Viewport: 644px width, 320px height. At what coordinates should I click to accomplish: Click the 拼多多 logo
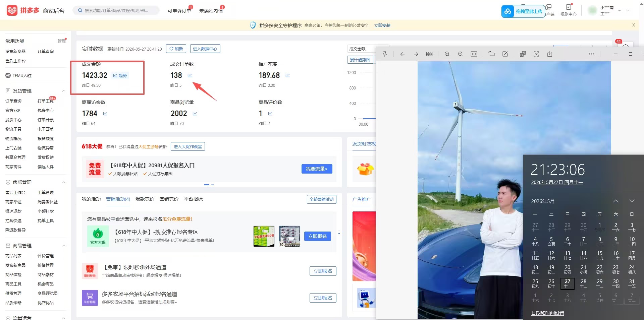23,11
